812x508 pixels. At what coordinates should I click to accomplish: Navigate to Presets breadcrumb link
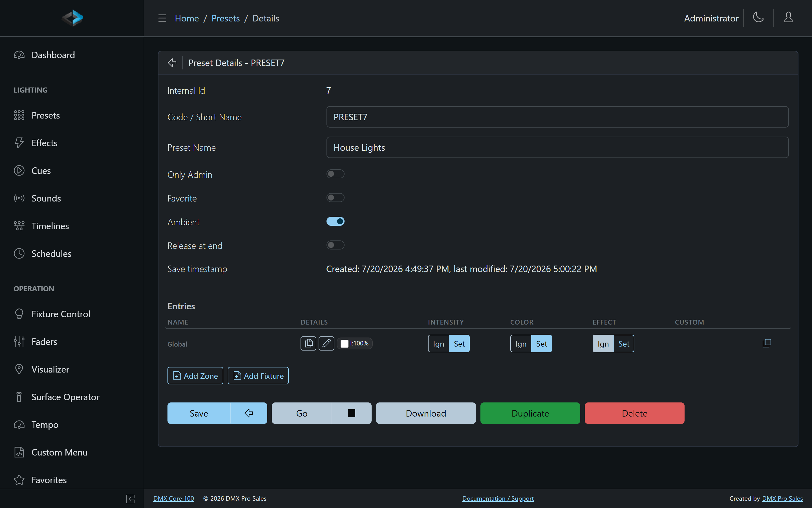click(226, 18)
